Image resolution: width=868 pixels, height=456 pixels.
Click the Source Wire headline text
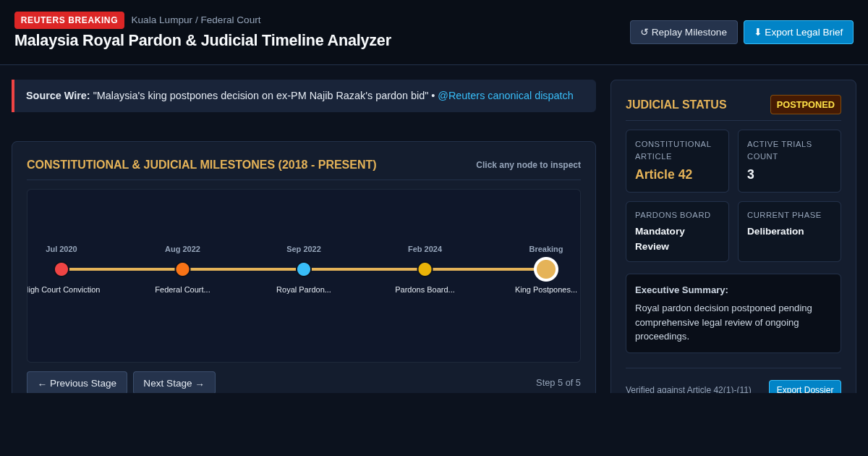[x=261, y=96]
